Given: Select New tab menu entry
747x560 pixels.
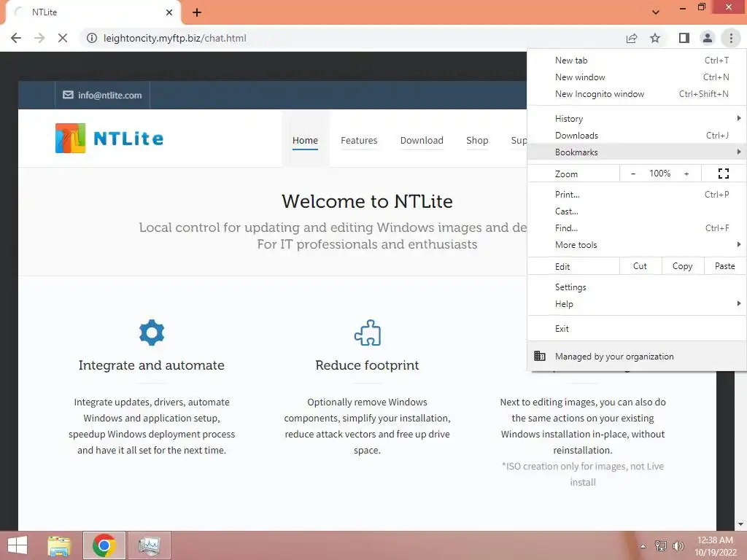Looking at the screenshot, I should 636,61.
